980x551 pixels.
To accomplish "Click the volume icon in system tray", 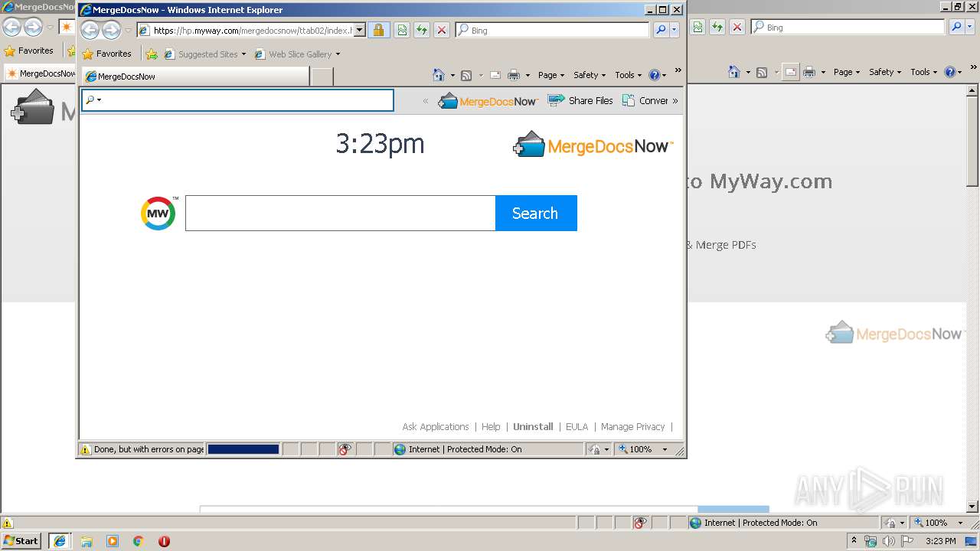I will (x=888, y=541).
